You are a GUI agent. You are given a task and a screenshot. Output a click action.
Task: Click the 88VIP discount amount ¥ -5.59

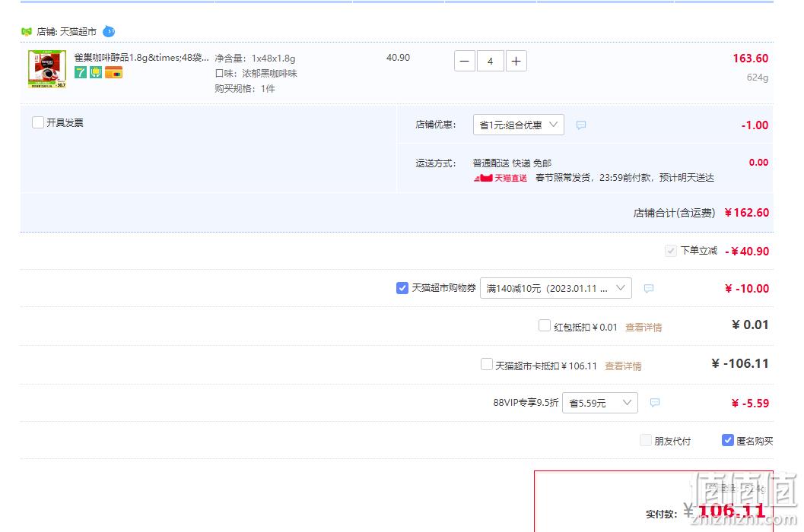point(750,404)
